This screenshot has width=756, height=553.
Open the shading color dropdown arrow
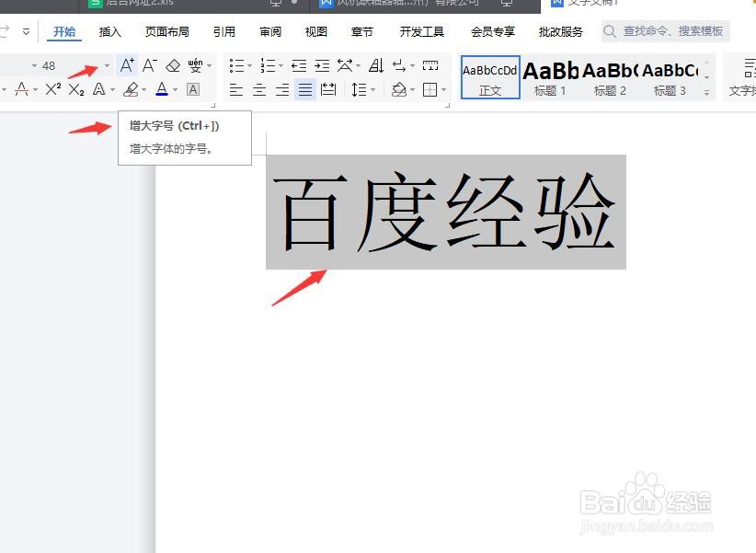pyautogui.click(x=412, y=90)
